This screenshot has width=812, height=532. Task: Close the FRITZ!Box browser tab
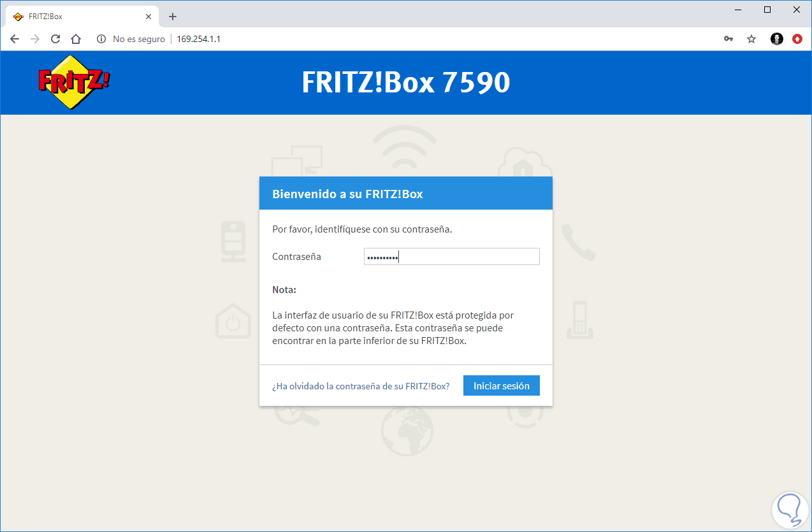149,17
